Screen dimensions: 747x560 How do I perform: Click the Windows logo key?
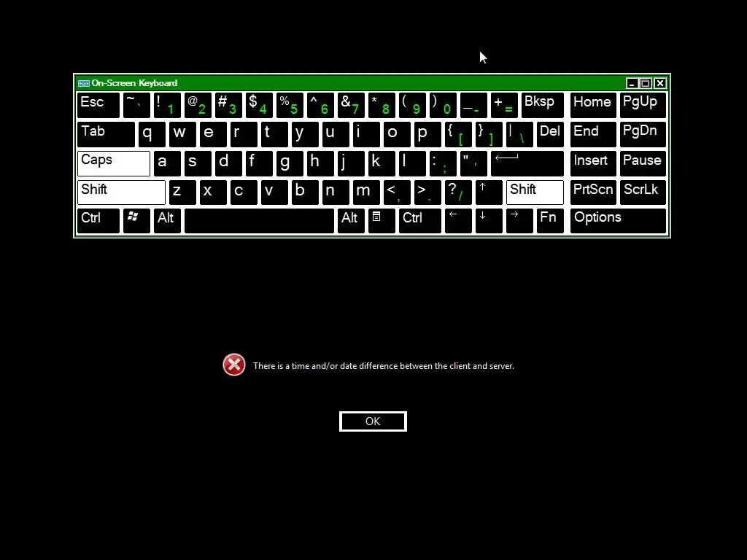tap(136, 221)
